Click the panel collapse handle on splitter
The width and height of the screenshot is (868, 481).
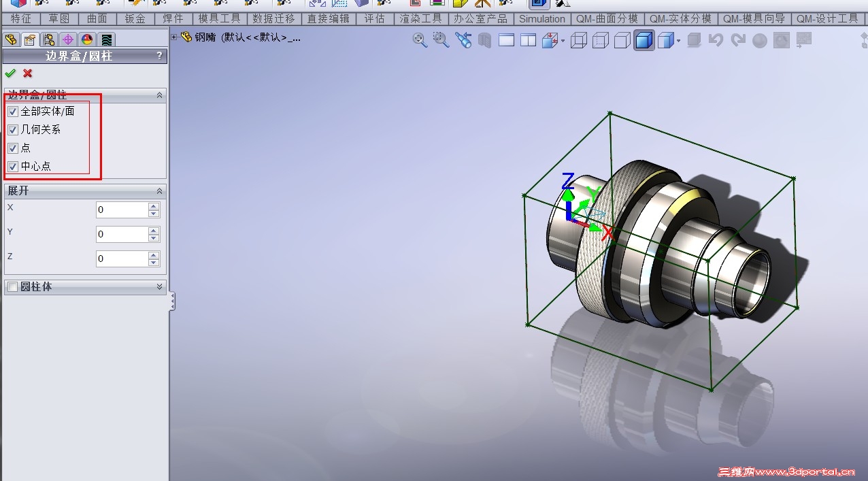tap(172, 301)
